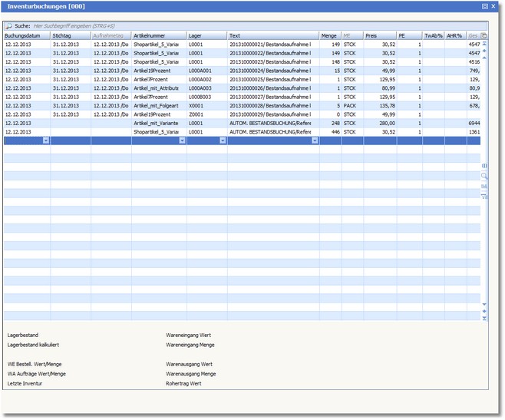Jump to first record with top arrow
505x420 pixels.
tap(484, 45)
